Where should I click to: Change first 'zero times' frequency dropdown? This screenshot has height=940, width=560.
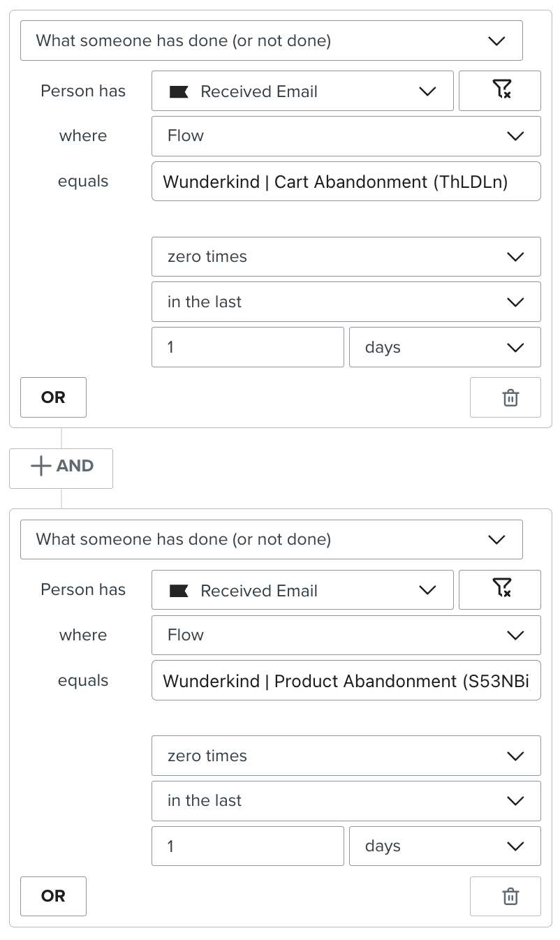(346, 256)
